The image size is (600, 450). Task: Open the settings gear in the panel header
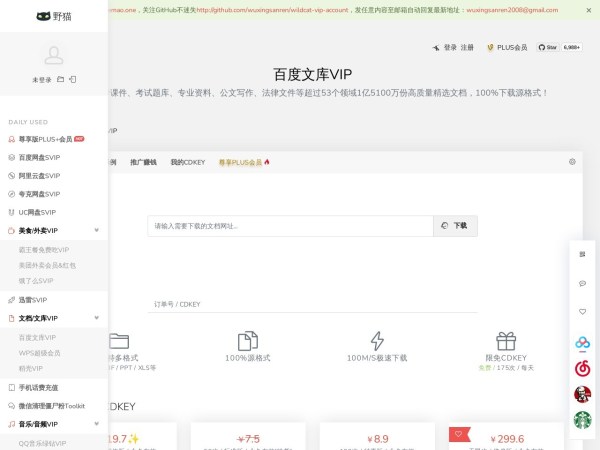(572, 161)
